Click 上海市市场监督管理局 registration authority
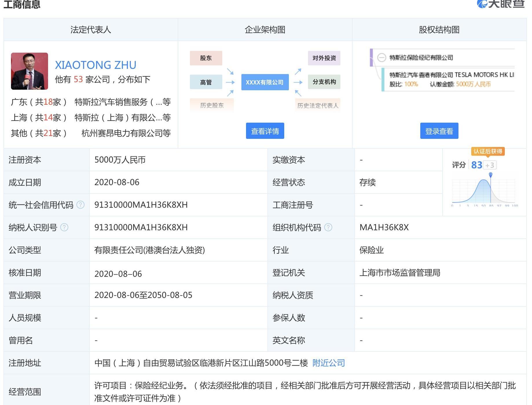Image resolution: width=532 pixels, height=405 pixels. 400,273
